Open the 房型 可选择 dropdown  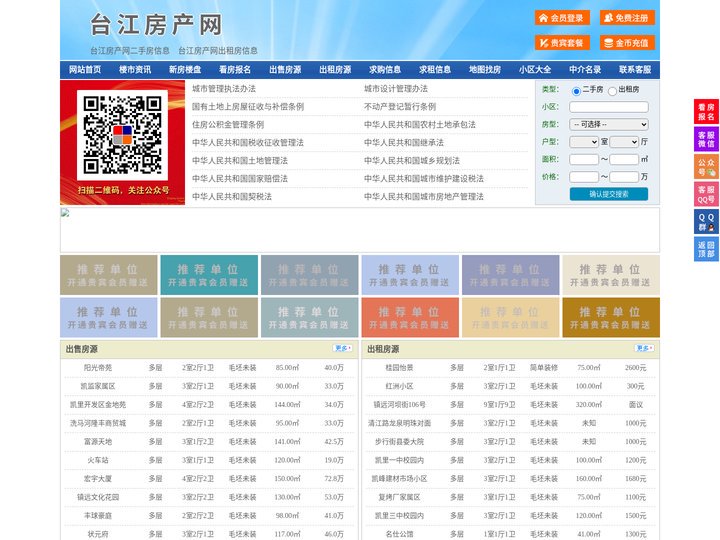(x=609, y=124)
